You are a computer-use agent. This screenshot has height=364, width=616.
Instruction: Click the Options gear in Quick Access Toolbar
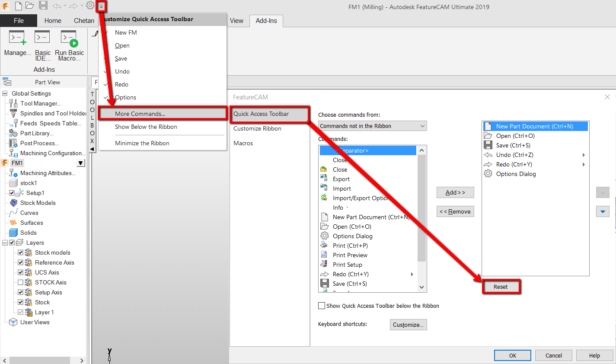[90, 6]
